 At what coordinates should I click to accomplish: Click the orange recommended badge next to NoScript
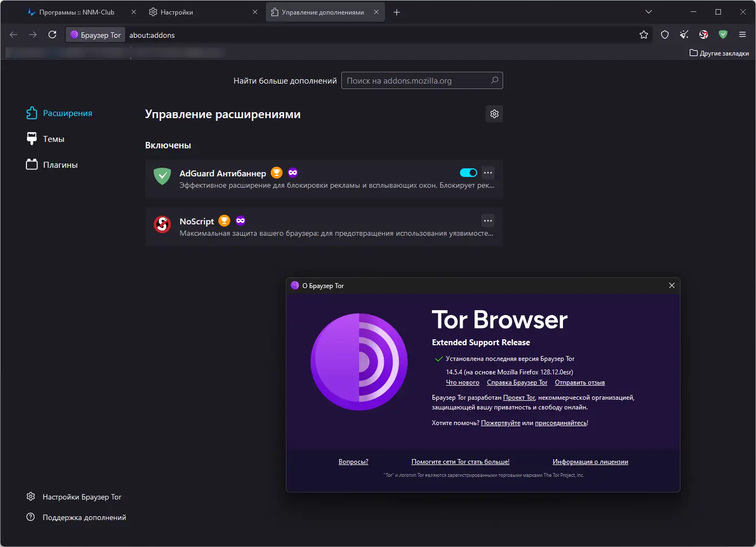coord(224,221)
